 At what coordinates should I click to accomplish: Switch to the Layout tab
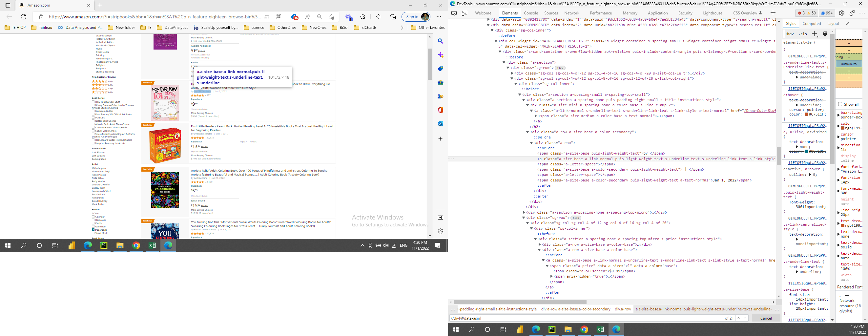[833, 24]
